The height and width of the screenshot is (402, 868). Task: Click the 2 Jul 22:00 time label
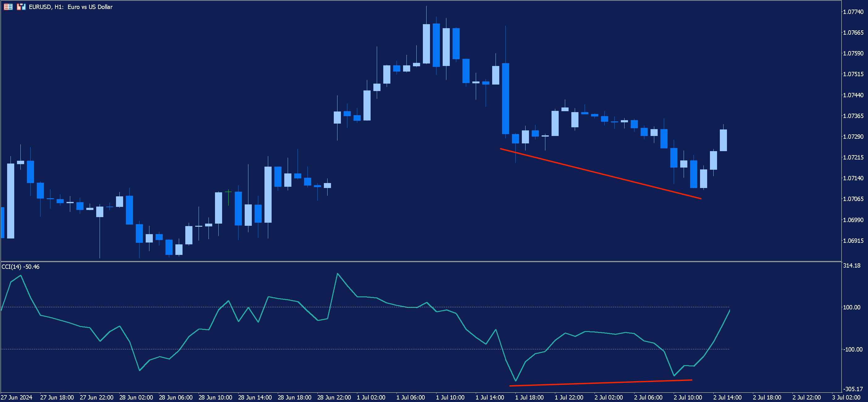coord(807,397)
